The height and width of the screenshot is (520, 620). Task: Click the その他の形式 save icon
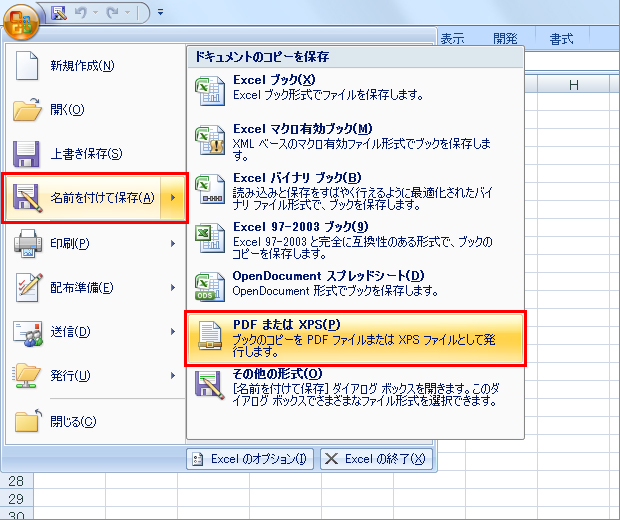(210, 385)
